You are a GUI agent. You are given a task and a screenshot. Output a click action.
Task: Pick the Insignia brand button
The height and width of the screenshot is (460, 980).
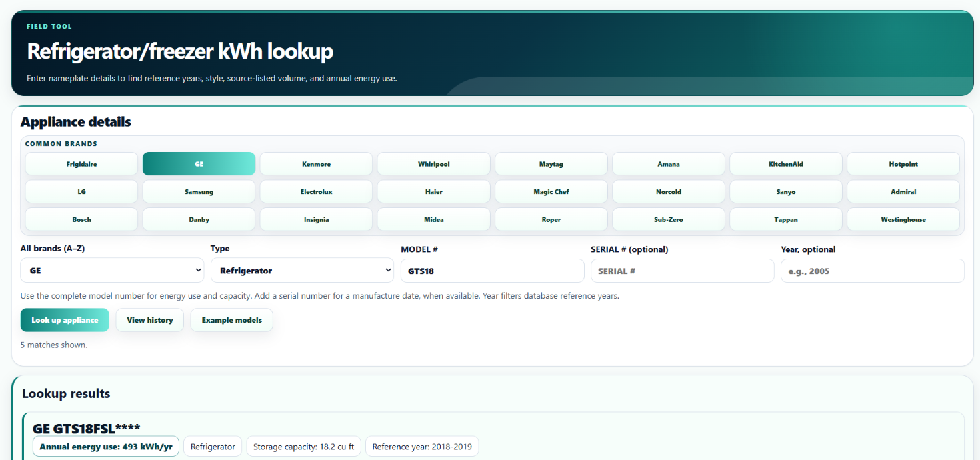point(316,219)
